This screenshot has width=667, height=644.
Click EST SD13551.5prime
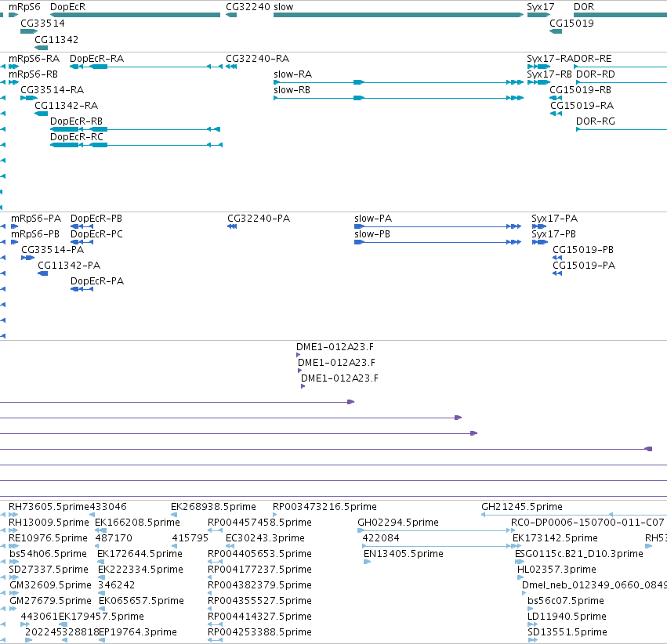[567, 632]
